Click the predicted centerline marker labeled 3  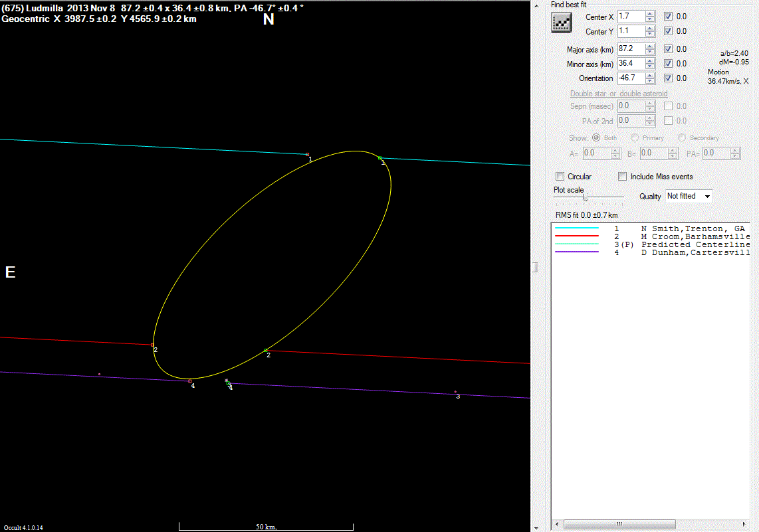(x=455, y=392)
